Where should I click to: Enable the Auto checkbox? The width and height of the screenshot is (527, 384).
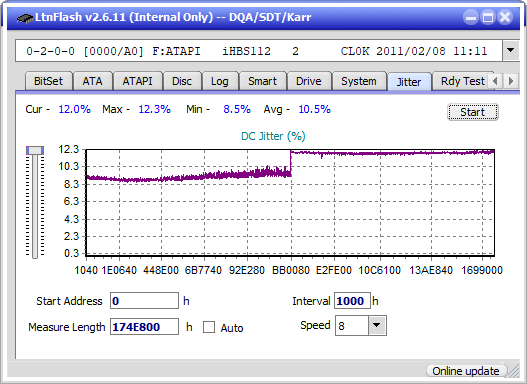point(209,327)
